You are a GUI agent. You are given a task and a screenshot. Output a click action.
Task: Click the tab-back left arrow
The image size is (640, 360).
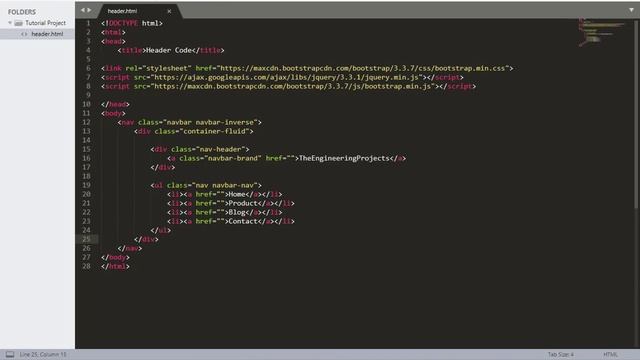coord(83,10)
